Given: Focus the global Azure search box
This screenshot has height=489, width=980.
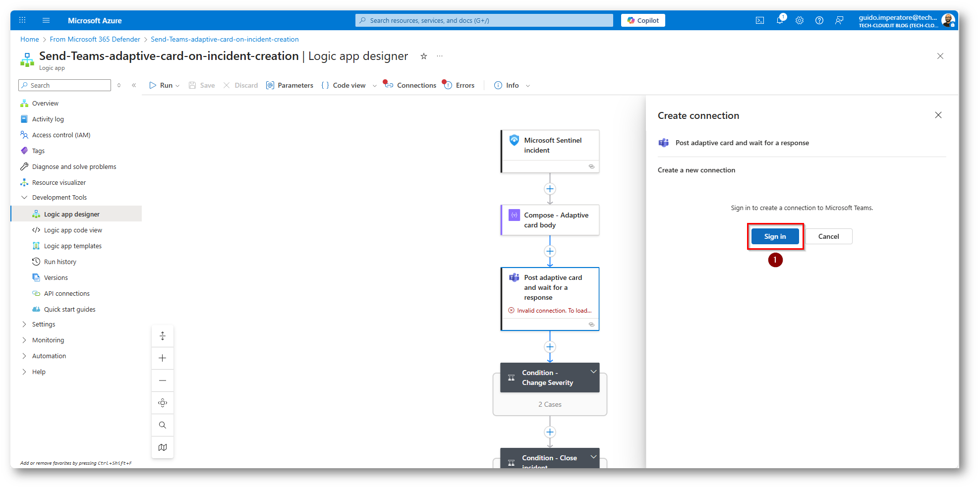Looking at the screenshot, I should pos(484,20).
